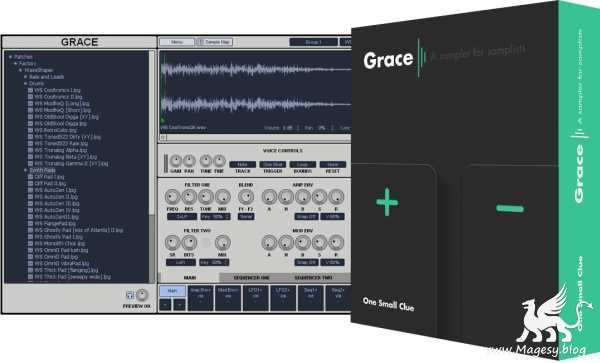Select the Main modulation slot
Viewport: 600px width, 363px height.
tap(173, 291)
